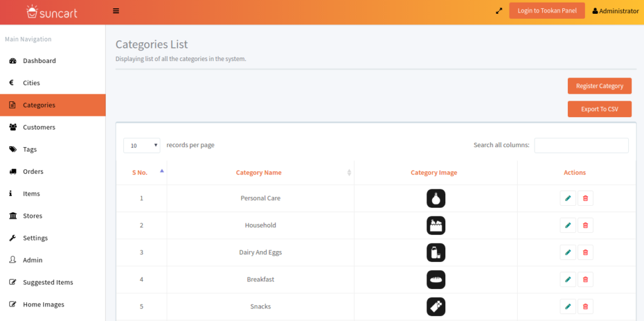Screen dimensions: 644x321
Task: Open Orders from main navigation
Action: coord(33,172)
